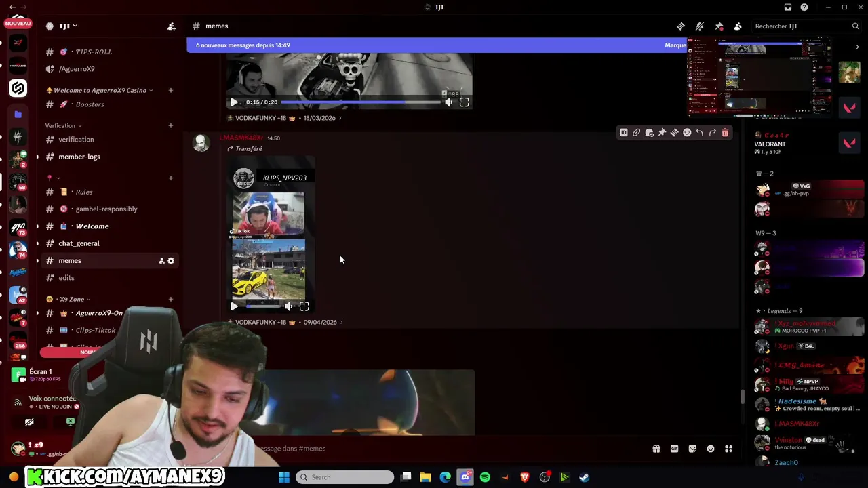Image resolution: width=868 pixels, height=488 pixels.
Task: Open the emoji picker in message bar
Action: click(x=711, y=449)
